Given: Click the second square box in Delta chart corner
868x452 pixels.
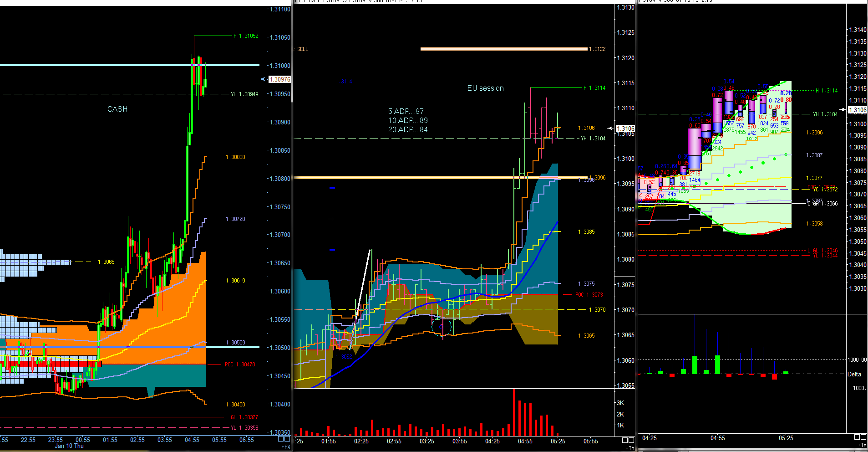Looking at the screenshot, I should 863,437.
